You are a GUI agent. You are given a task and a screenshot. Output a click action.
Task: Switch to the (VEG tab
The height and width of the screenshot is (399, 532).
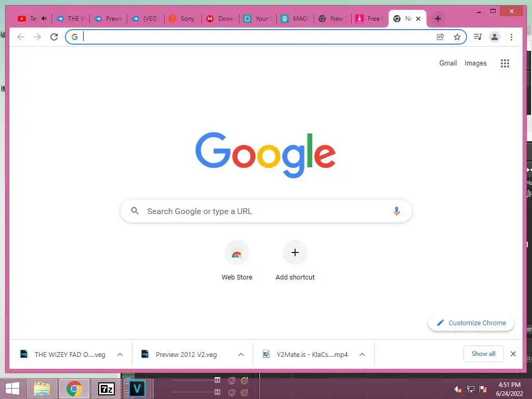point(146,19)
